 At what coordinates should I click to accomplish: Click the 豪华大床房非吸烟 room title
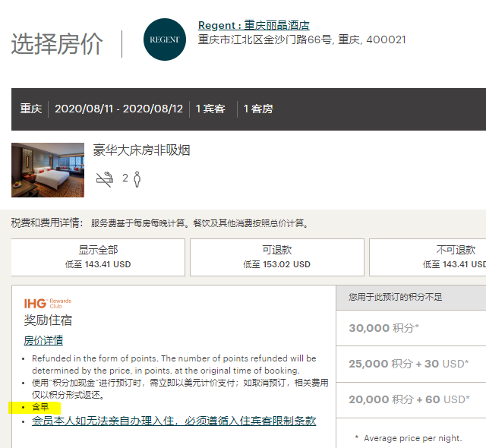[141, 150]
